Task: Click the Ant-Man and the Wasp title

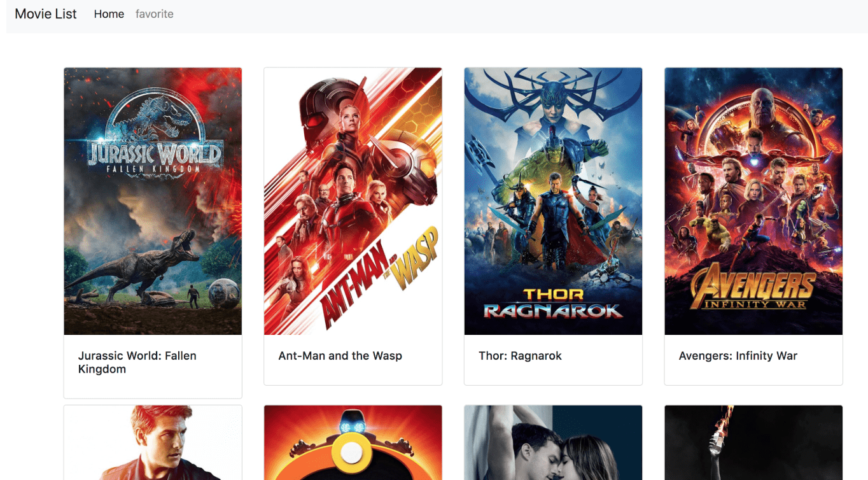Action: (x=340, y=356)
